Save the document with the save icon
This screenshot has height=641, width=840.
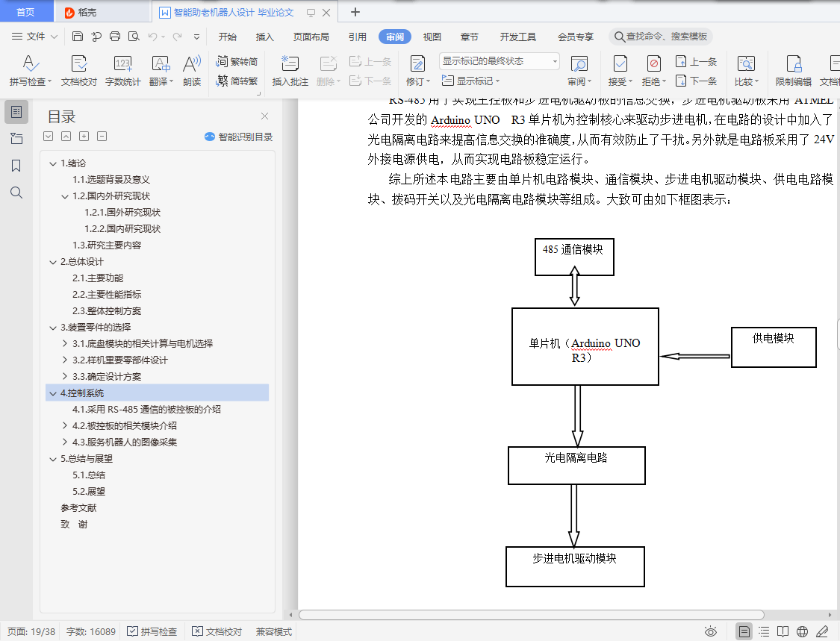(x=78, y=37)
